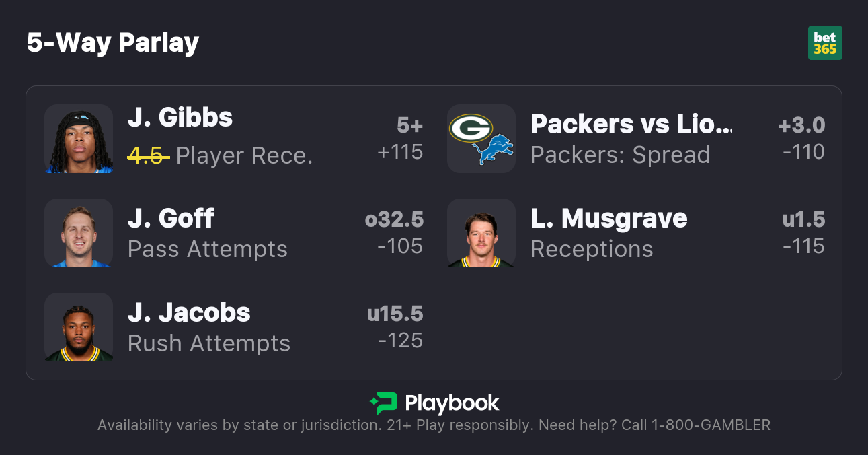The width and height of the screenshot is (868, 455).
Task: Select the Musgrave u1.5 receptions line
Action: [x=803, y=220]
